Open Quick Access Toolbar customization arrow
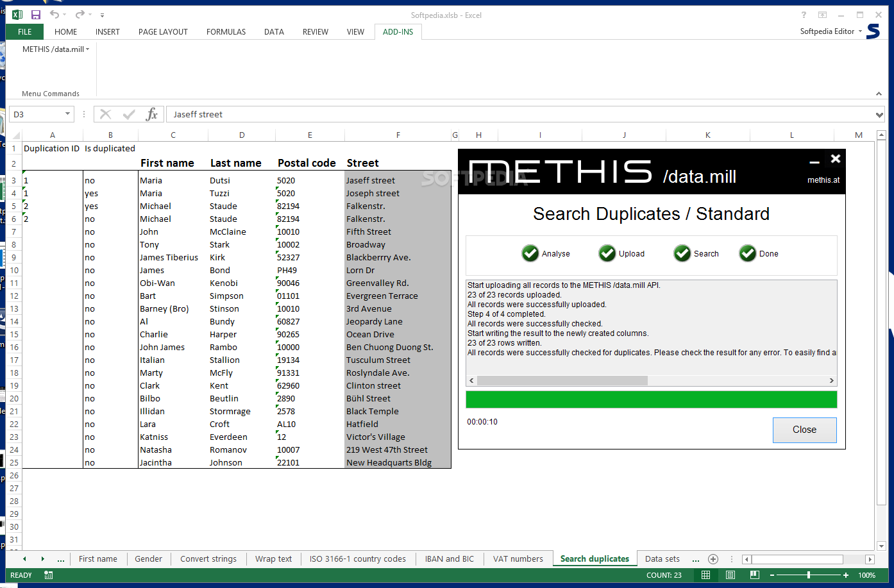 pos(102,15)
